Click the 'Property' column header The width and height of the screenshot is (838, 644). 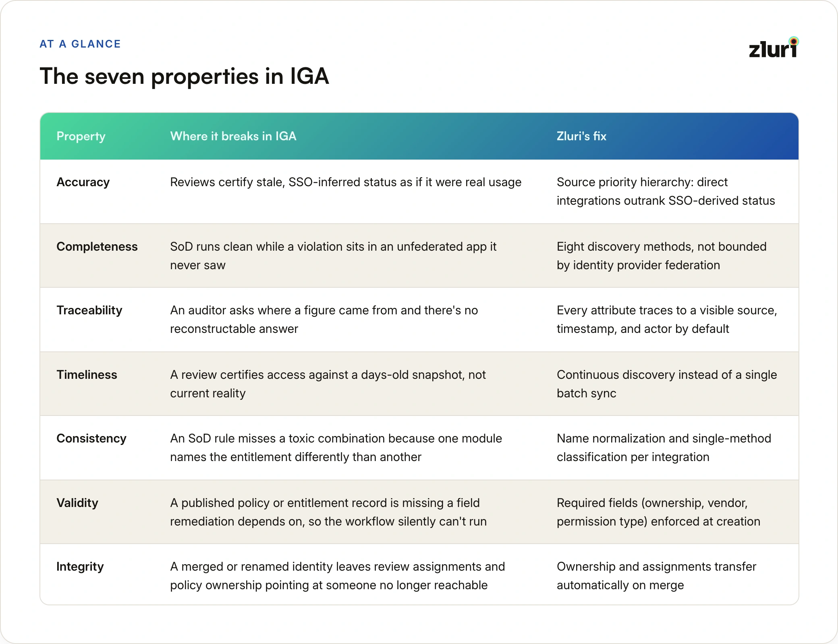(81, 136)
